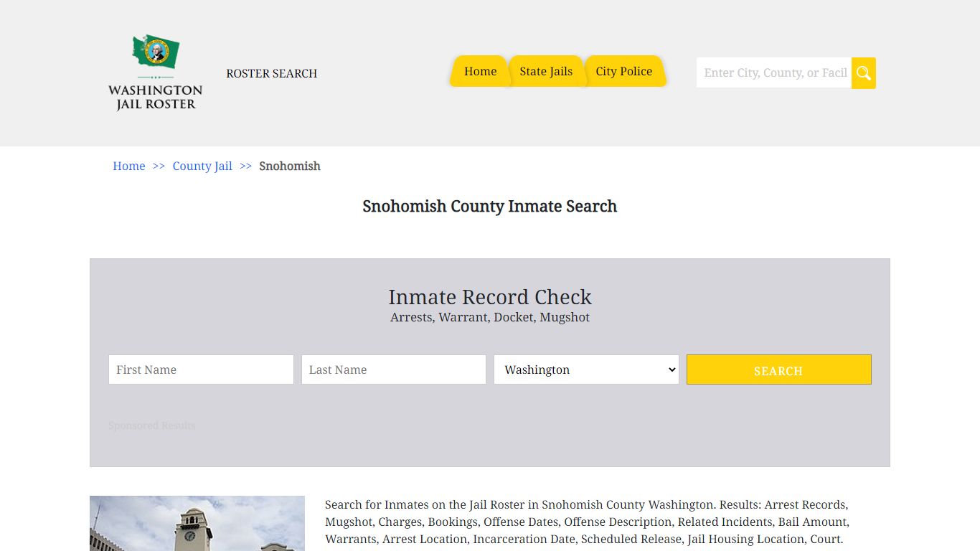Click the Washington Jail Roster logo
The width and height of the screenshot is (980, 551).
coord(155,72)
